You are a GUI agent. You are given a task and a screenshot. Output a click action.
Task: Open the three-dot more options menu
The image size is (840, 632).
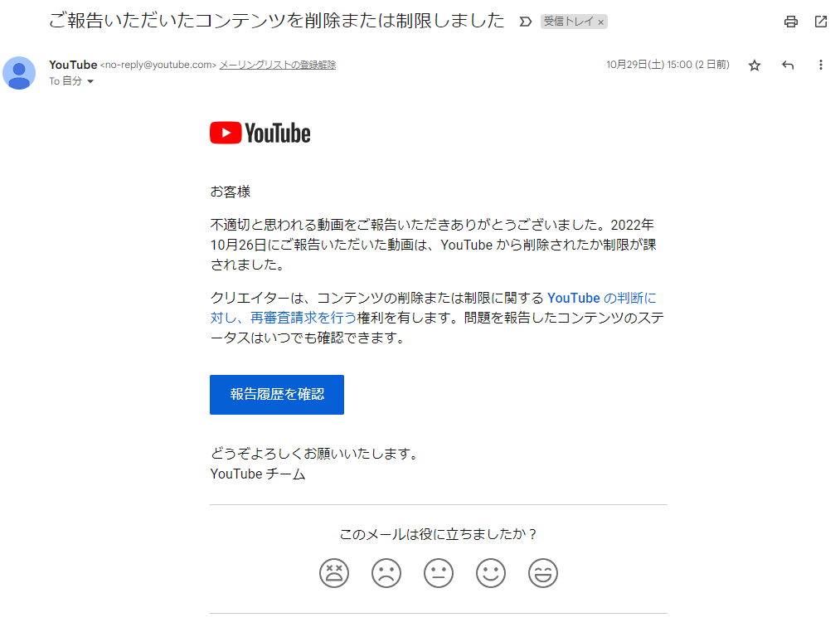pyautogui.click(x=821, y=66)
